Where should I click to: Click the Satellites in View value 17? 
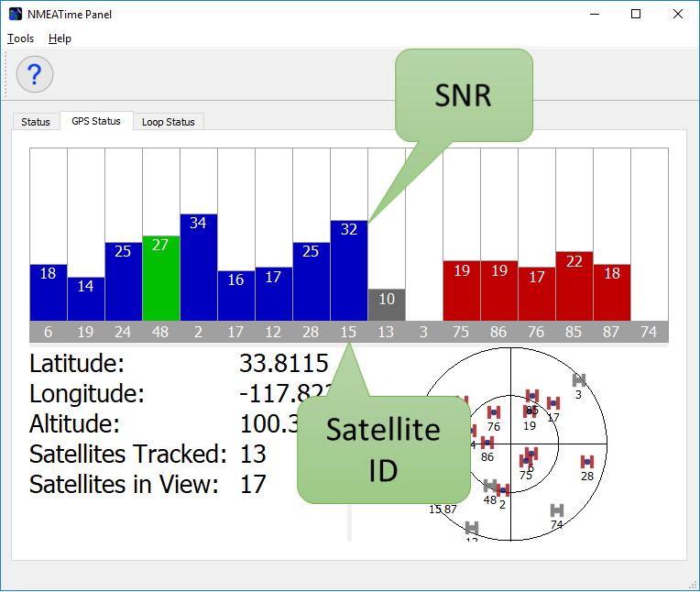click(x=253, y=485)
